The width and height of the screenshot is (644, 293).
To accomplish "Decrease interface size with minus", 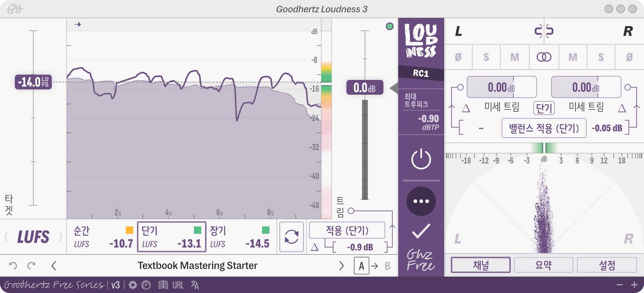I will (x=620, y=285).
